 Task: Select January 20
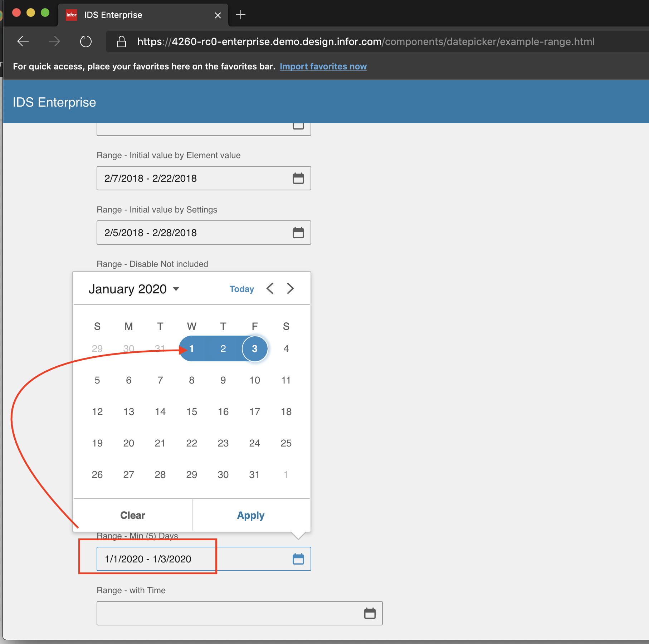point(129,443)
